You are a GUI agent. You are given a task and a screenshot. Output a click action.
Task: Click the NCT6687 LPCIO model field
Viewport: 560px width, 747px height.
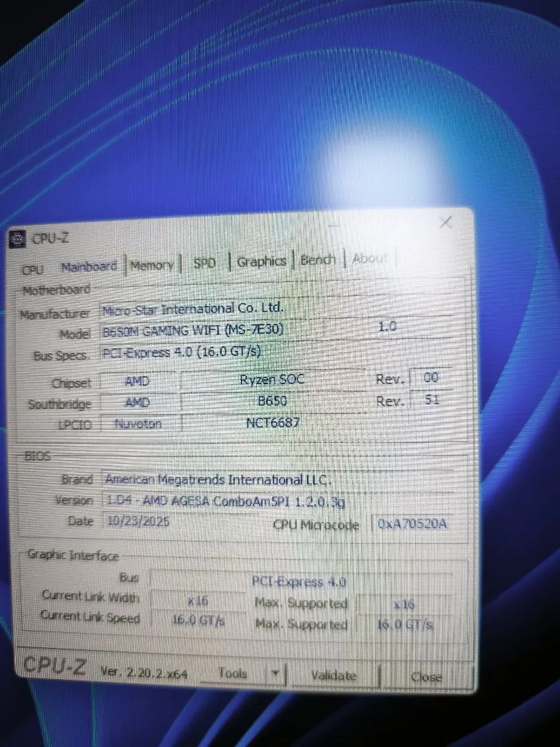point(273,422)
